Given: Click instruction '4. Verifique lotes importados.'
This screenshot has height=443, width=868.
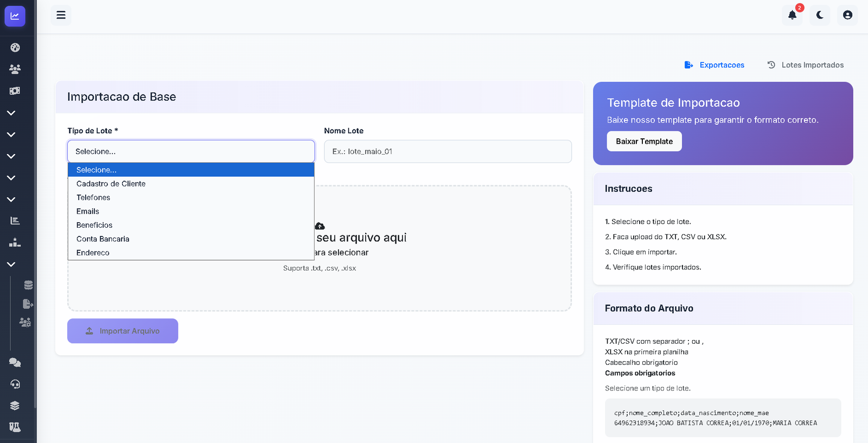Looking at the screenshot, I should [x=653, y=267].
